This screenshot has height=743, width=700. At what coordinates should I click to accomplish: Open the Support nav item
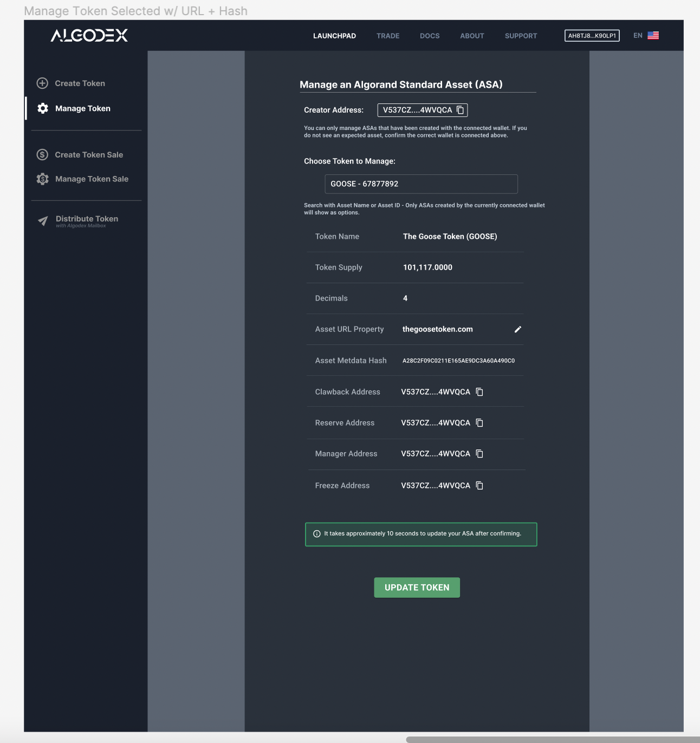[521, 36]
